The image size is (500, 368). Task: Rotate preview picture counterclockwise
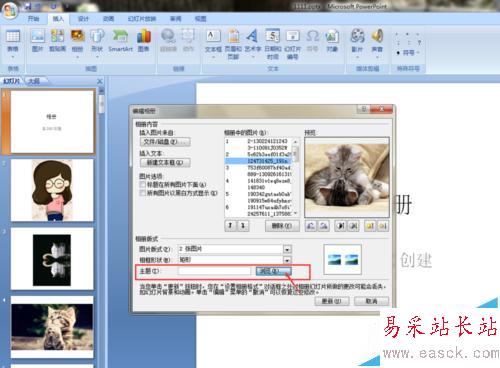point(311,226)
